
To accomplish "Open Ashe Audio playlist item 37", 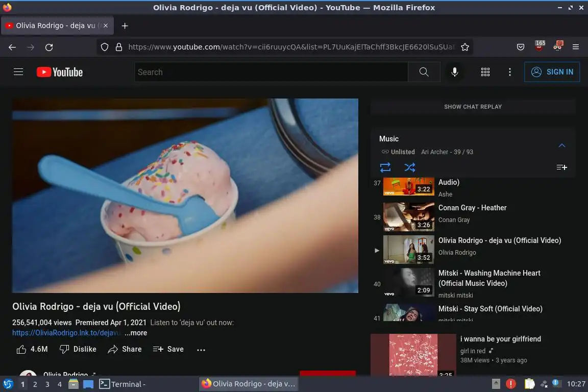I will 473,187.
